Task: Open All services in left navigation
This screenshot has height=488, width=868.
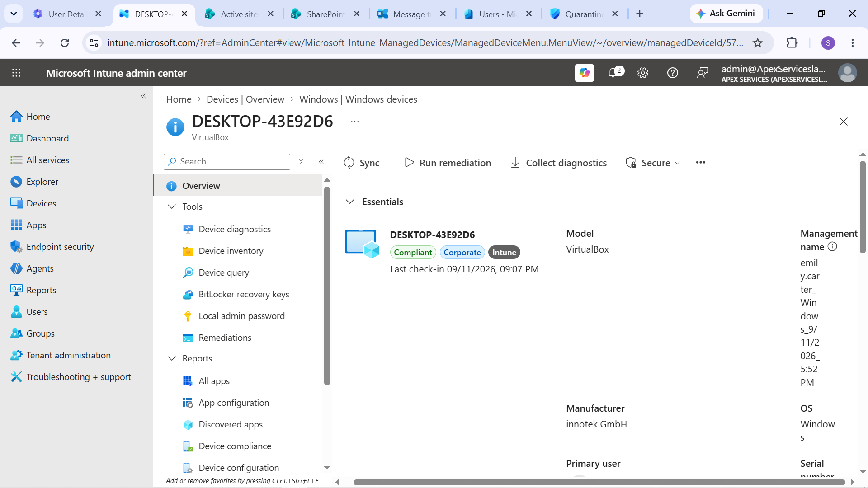Action: [x=47, y=160]
